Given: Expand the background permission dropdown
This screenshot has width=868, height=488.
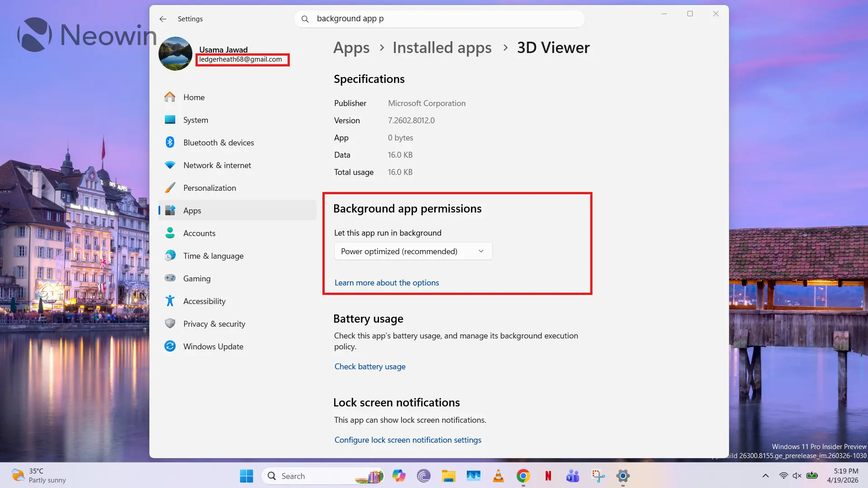Looking at the screenshot, I should point(413,251).
